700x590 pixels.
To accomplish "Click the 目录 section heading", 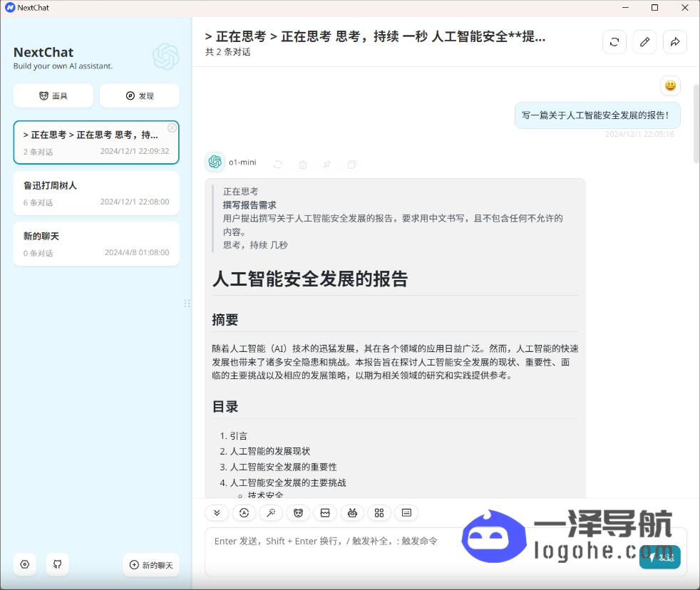I will 225,407.
